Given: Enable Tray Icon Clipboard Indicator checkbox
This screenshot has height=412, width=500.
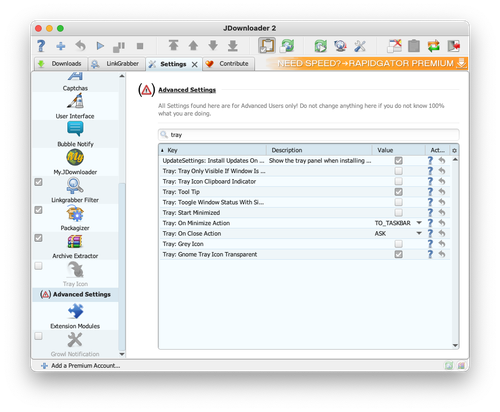Looking at the screenshot, I should 398,181.
